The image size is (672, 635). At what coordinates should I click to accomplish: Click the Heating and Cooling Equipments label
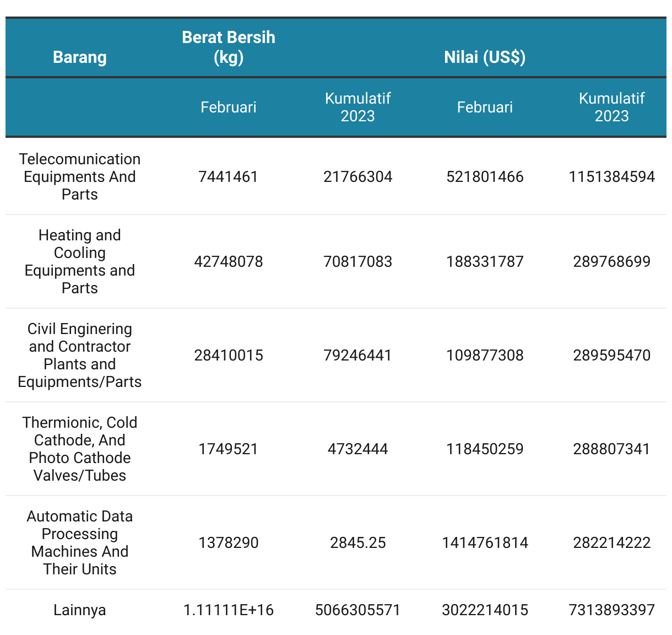(x=80, y=261)
